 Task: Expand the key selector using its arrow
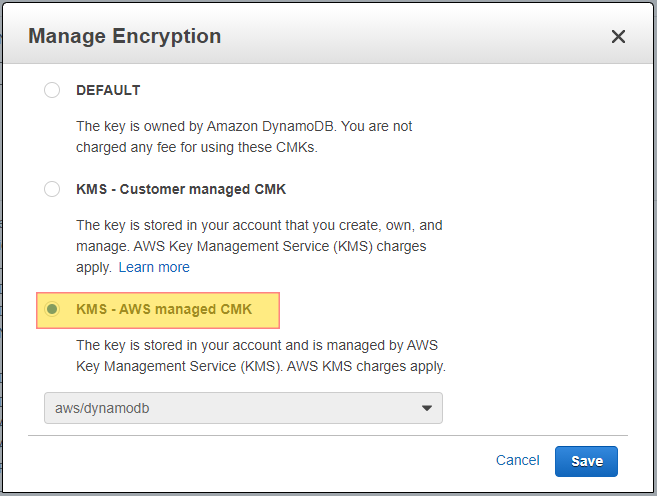[427, 408]
